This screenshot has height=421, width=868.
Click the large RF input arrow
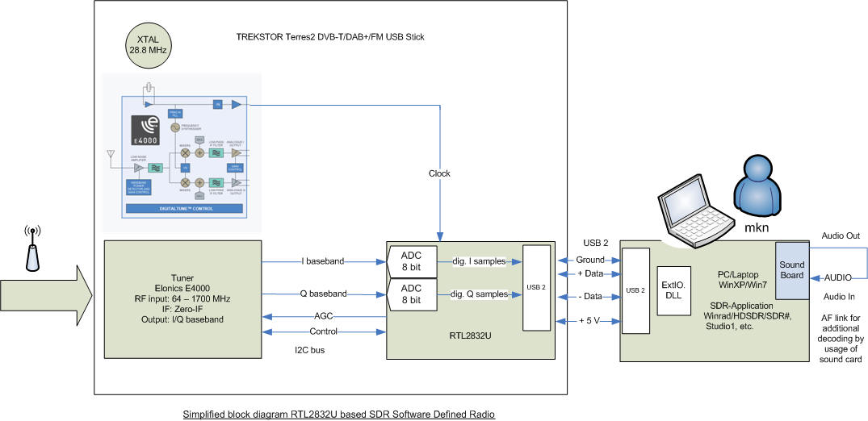click(x=45, y=294)
